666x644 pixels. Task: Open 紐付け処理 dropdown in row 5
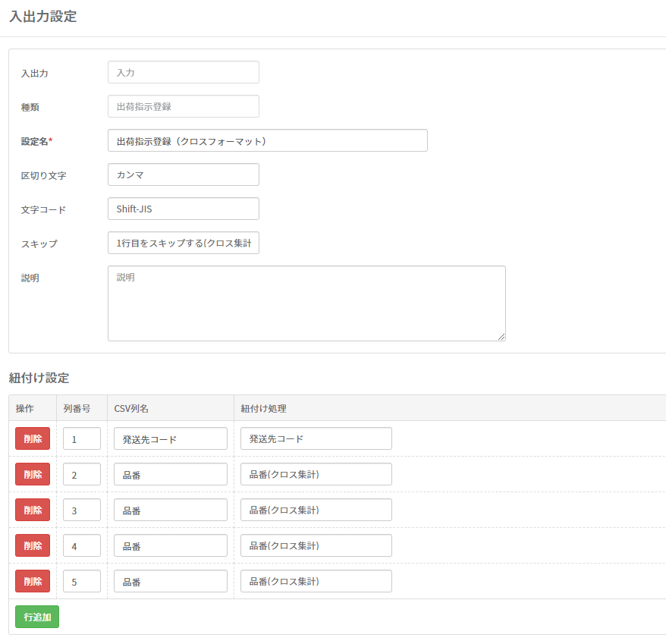tap(316, 581)
